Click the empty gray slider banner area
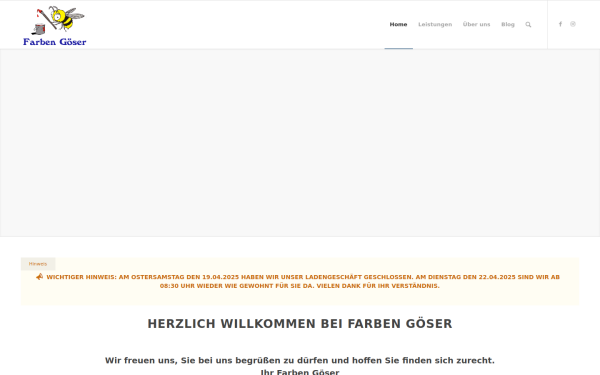 300,143
